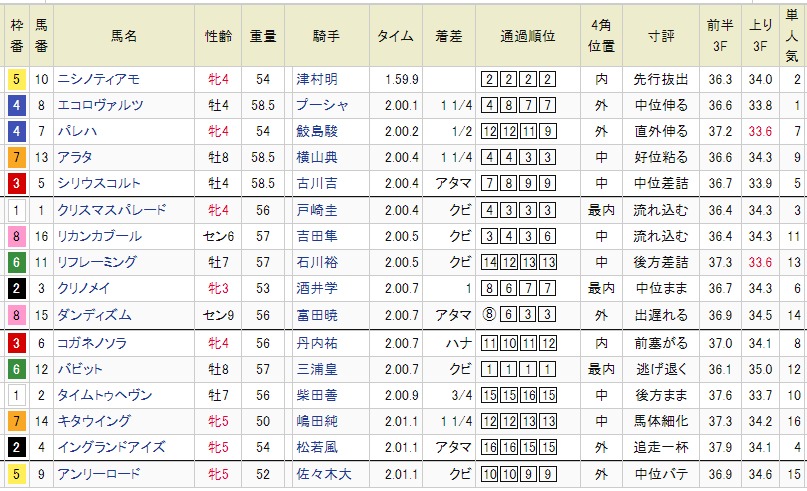
Task: Click yellow bracket 5 cell beside ニシノティアモ
Action: (16, 79)
